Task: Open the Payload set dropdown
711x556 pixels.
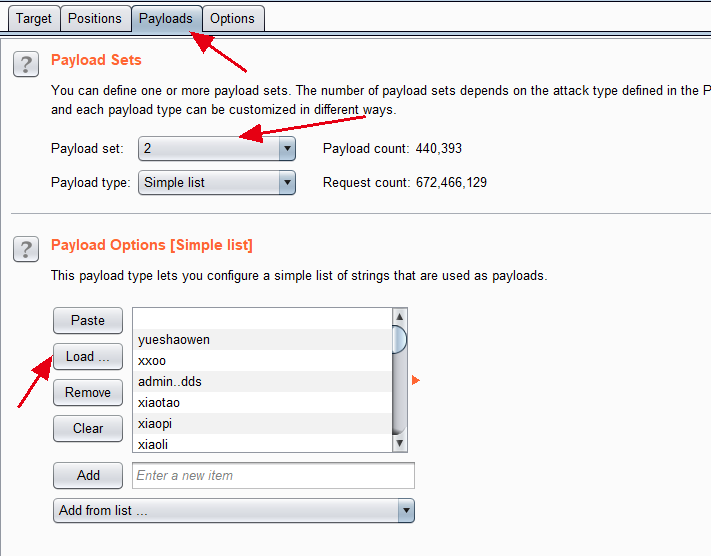Action: (x=217, y=148)
